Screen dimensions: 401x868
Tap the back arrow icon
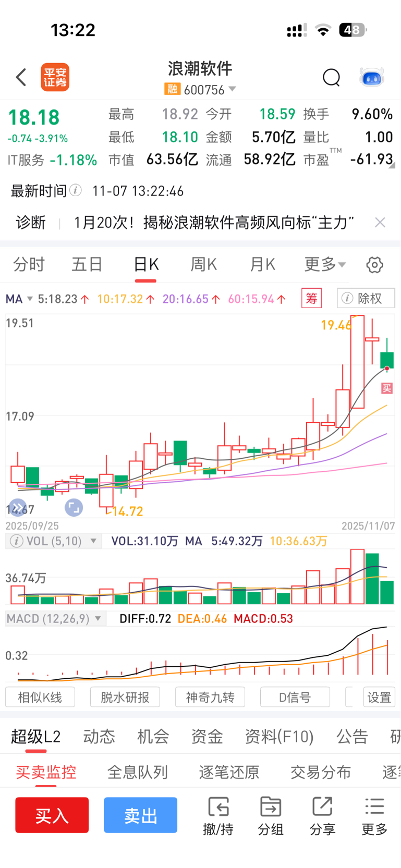(21, 77)
